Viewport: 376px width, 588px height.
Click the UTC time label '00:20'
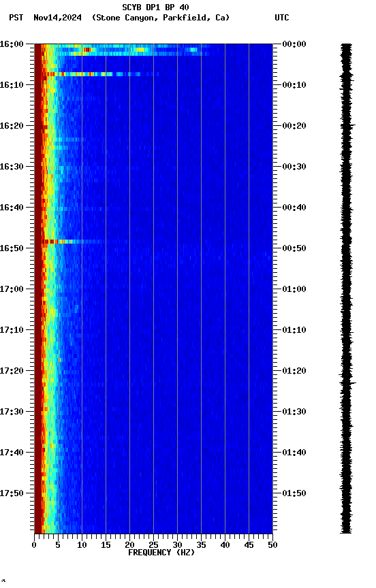click(x=294, y=126)
